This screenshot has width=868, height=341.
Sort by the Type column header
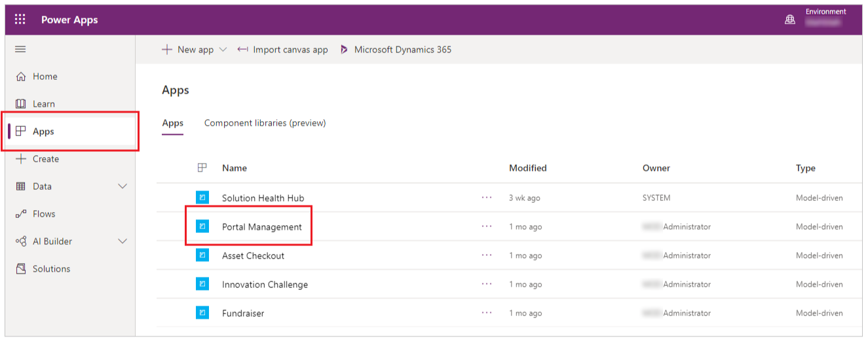click(806, 168)
